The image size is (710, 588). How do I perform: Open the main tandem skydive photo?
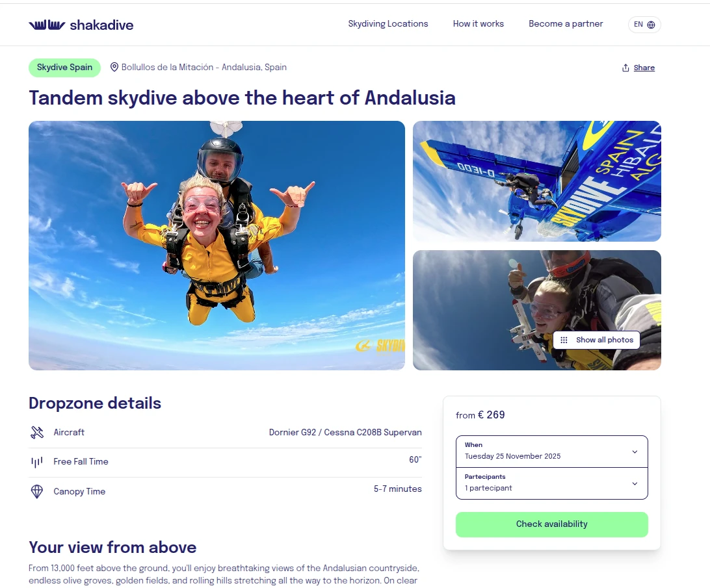(217, 246)
